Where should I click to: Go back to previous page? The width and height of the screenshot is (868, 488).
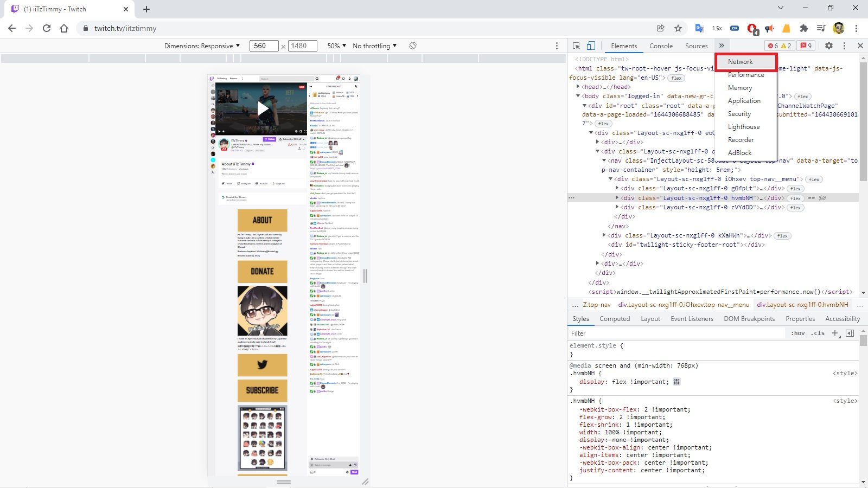(12, 28)
